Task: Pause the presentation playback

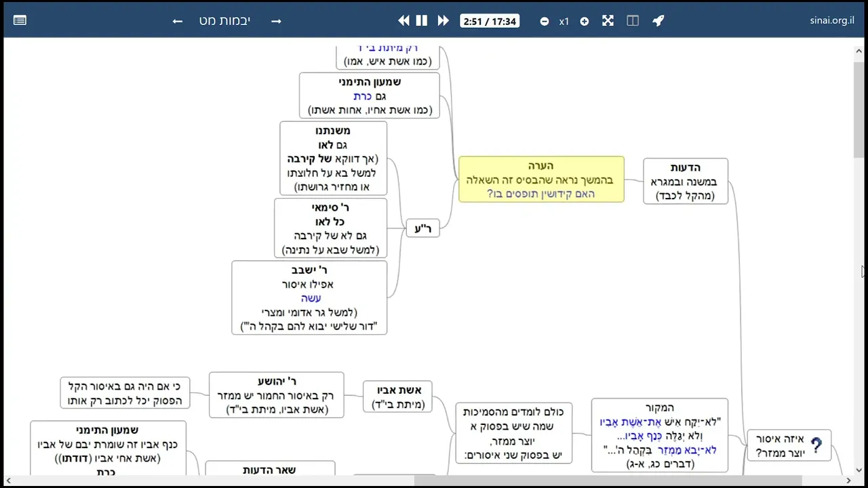Action: 422,21
